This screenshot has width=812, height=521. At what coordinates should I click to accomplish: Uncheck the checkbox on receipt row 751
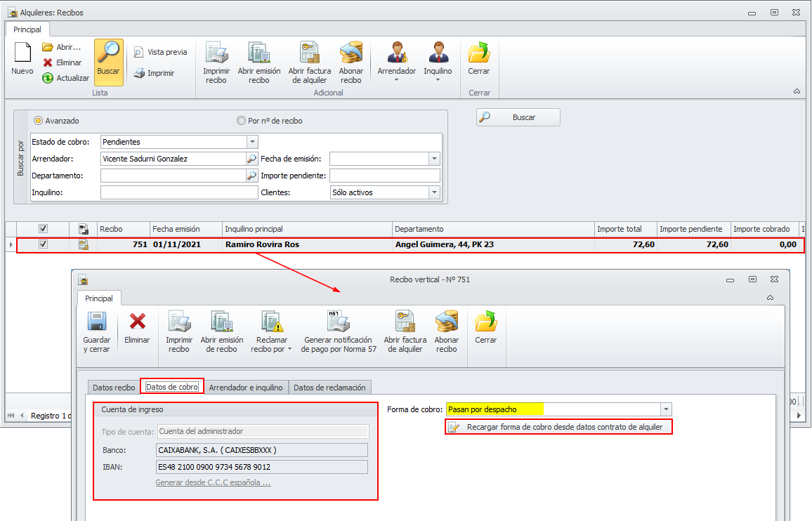pyautogui.click(x=44, y=244)
